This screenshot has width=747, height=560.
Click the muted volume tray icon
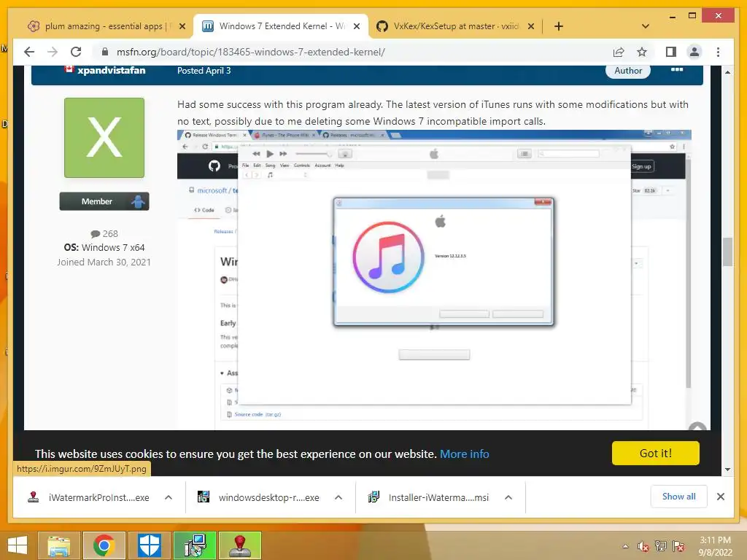tap(643, 546)
